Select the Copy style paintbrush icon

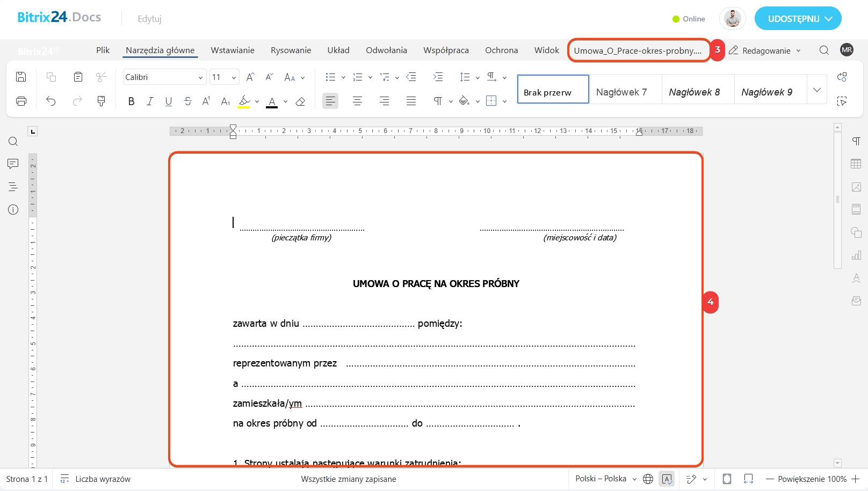click(101, 101)
